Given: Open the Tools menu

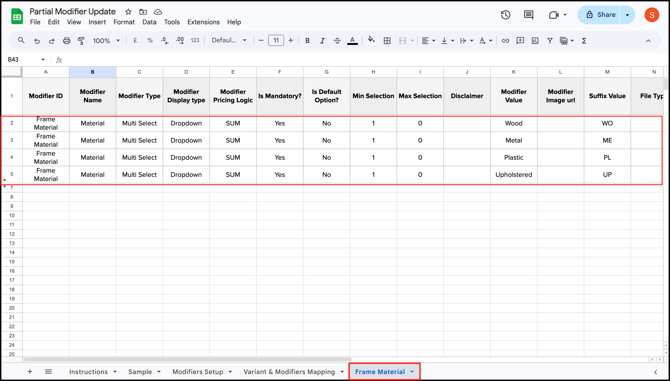Looking at the screenshot, I should coord(172,22).
